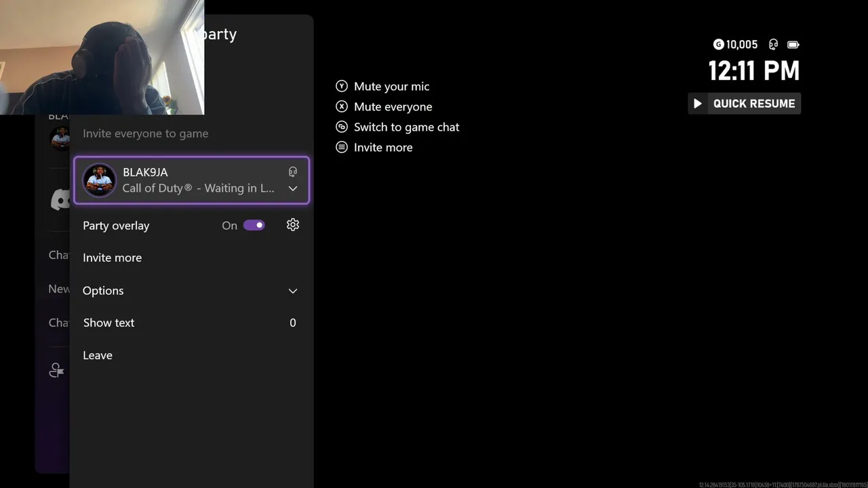Viewport: 868px width, 488px height.
Task: Click the 10,005 Gamerscore value
Action: [742, 45]
